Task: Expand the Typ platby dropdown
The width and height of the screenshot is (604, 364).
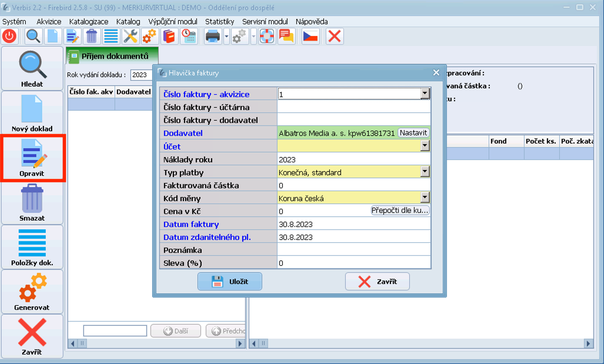Action: [425, 171]
